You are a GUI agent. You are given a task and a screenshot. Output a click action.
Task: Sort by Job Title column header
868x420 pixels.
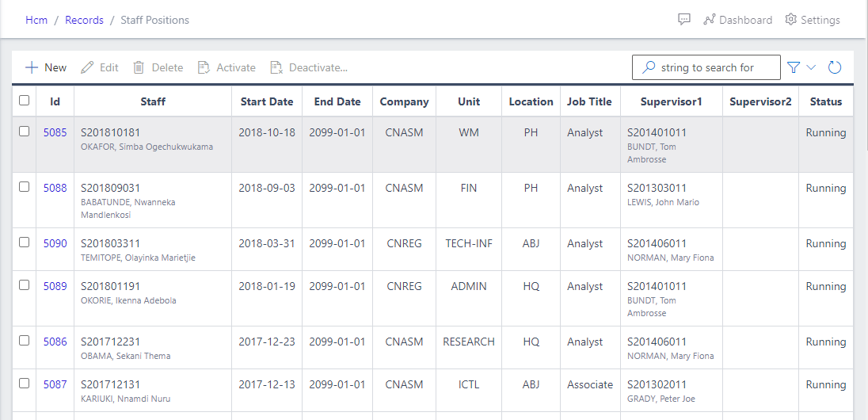(589, 101)
